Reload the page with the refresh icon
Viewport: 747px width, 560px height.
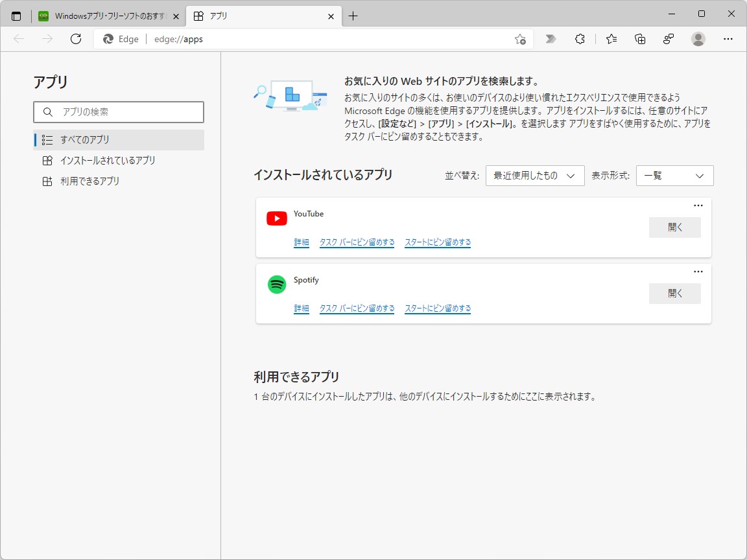coord(76,39)
